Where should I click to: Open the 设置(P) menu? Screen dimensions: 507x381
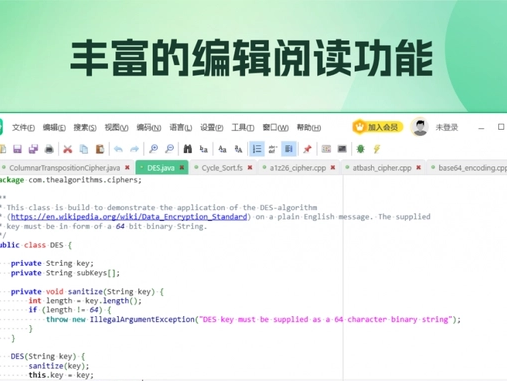212,128
